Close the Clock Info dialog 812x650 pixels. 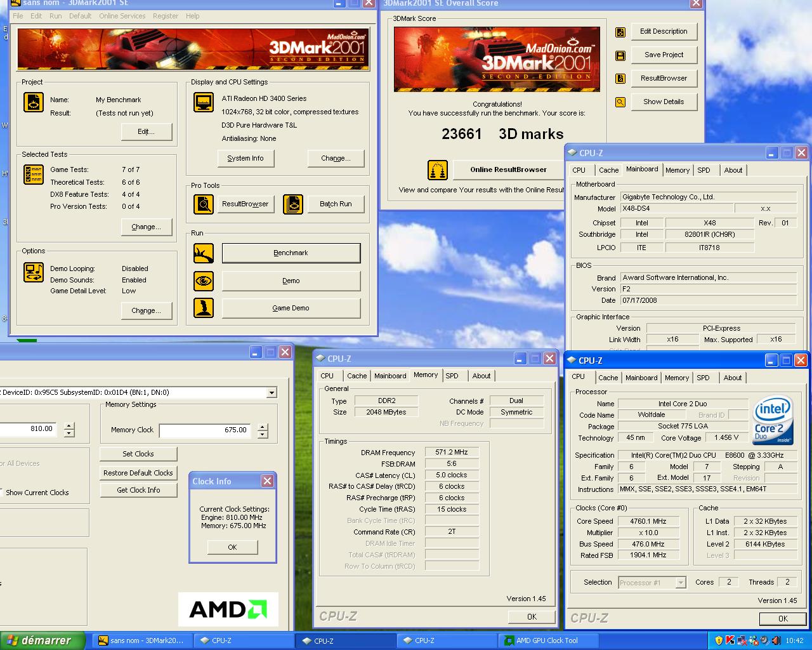(267, 481)
